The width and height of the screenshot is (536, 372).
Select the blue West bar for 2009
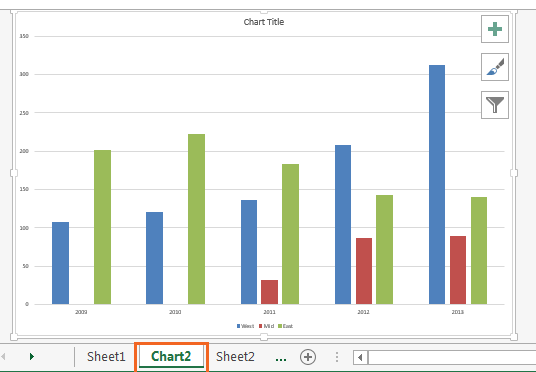point(61,263)
